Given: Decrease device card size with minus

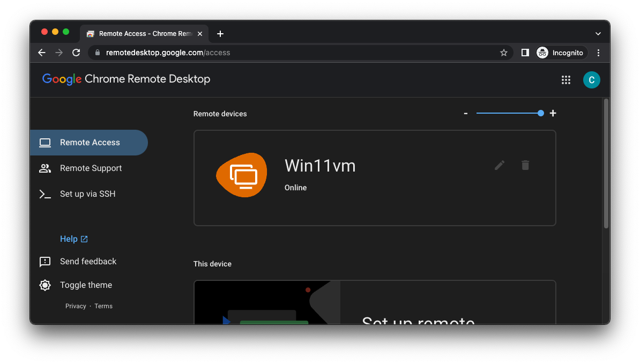Looking at the screenshot, I should [466, 114].
